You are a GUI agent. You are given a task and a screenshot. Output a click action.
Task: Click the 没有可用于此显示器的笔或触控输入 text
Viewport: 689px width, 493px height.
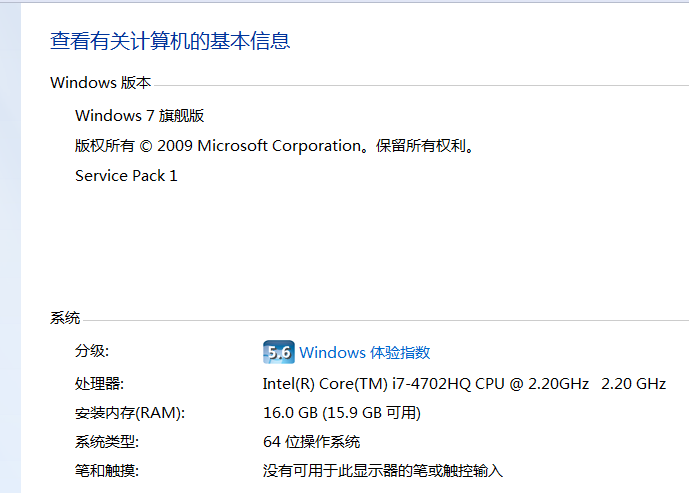[382, 471]
